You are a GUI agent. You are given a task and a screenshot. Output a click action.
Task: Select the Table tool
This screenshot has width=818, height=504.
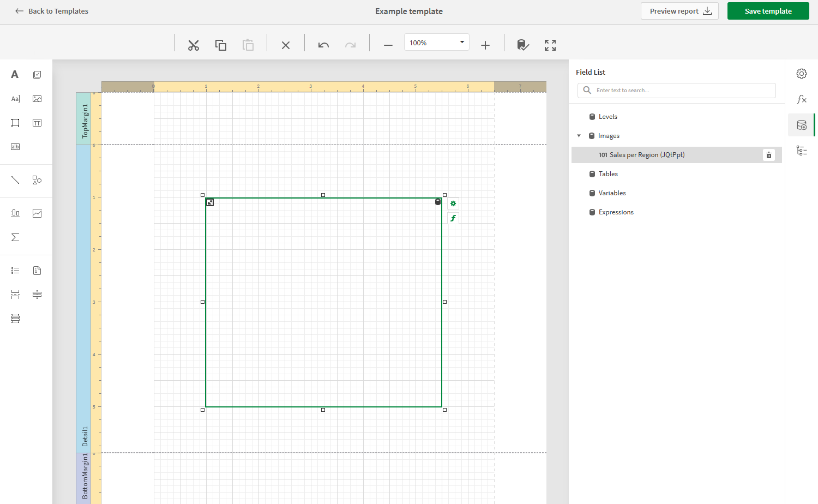[37, 123]
